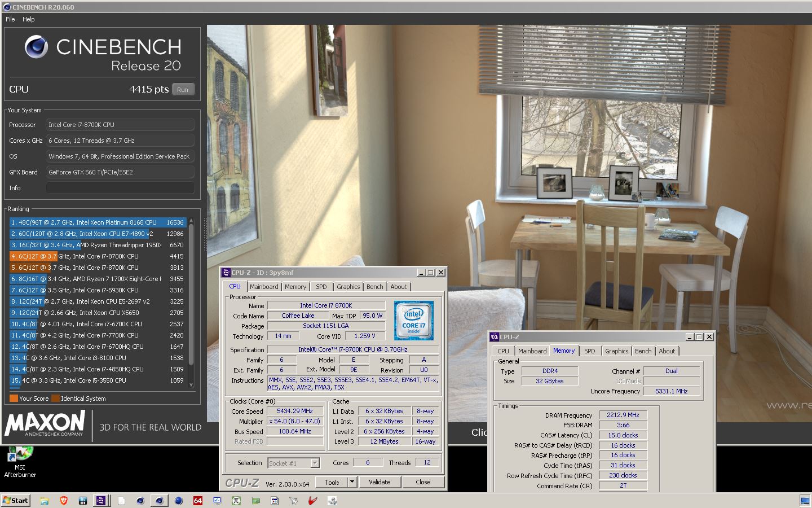The width and height of the screenshot is (812, 508).
Task: Click the Validate button in CPU-Z
Action: click(379, 482)
